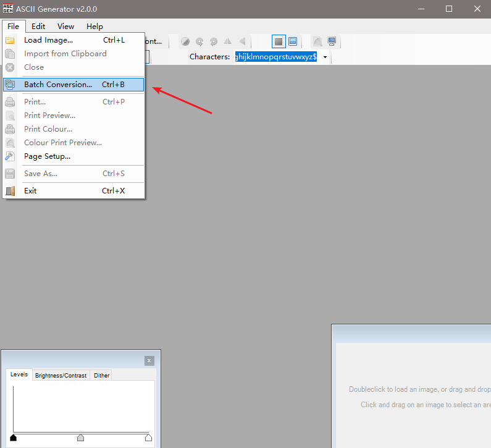Screen dimensions: 491x448
Task: Close the Levels panel with its X button
Action: coord(149,361)
